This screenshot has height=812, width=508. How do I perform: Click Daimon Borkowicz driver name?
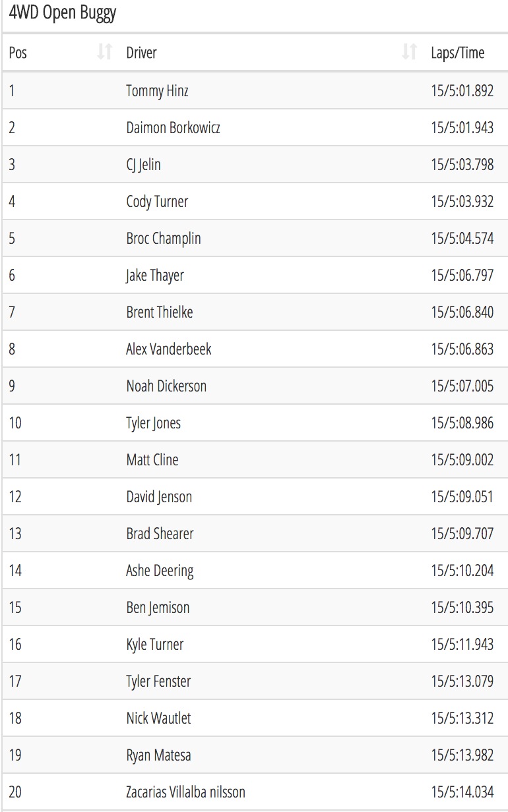tap(173, 128)
